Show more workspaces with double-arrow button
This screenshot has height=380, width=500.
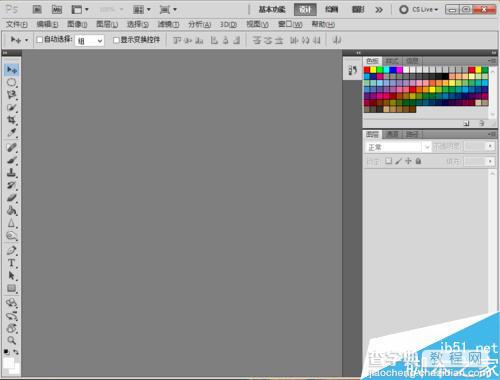pos(379,10)
